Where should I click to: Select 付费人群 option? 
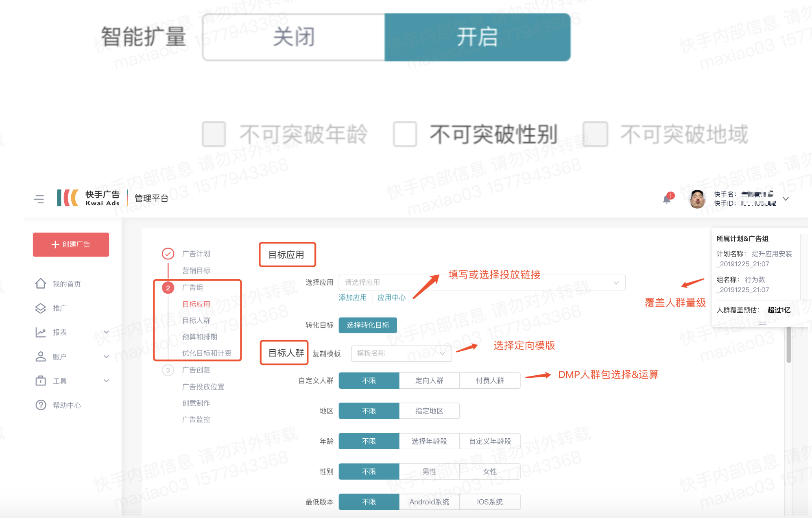pos(490,381)
